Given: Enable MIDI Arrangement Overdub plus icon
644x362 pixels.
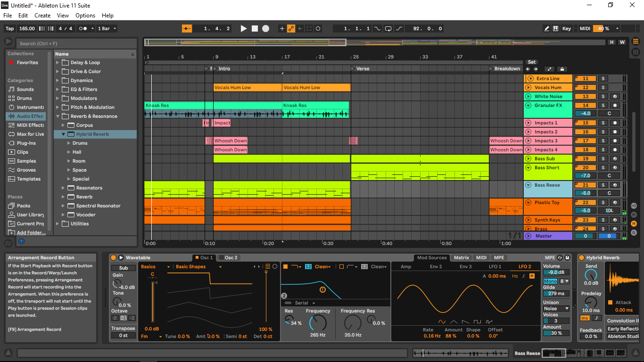Looking at the screenshot, I should coord(282,29).
